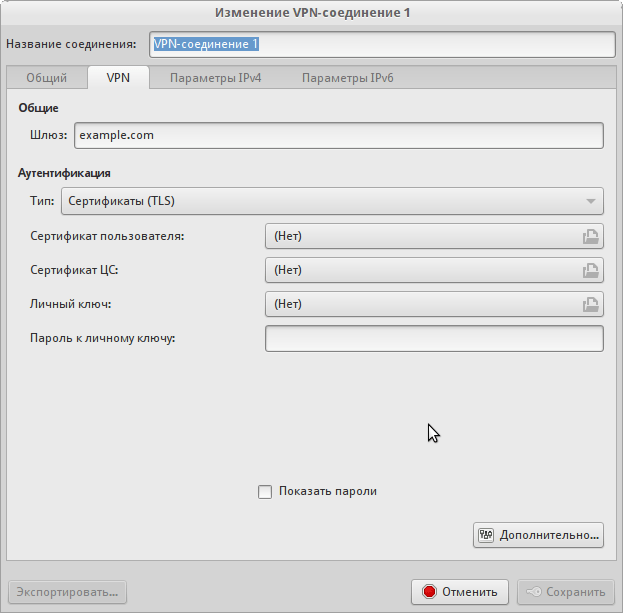Open the Сертификат ЦС (Нет) file selector
This screenshot has width=623, height=613.
420,270
